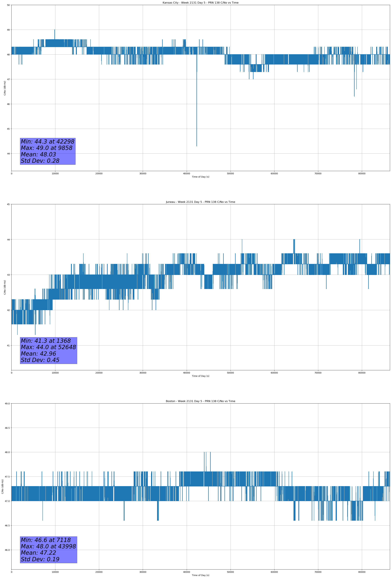Click Juneau's statistics box showing Mean 42.96
Image resolution: width=392 pixels, height=578 pixels.
coord(49,350)
